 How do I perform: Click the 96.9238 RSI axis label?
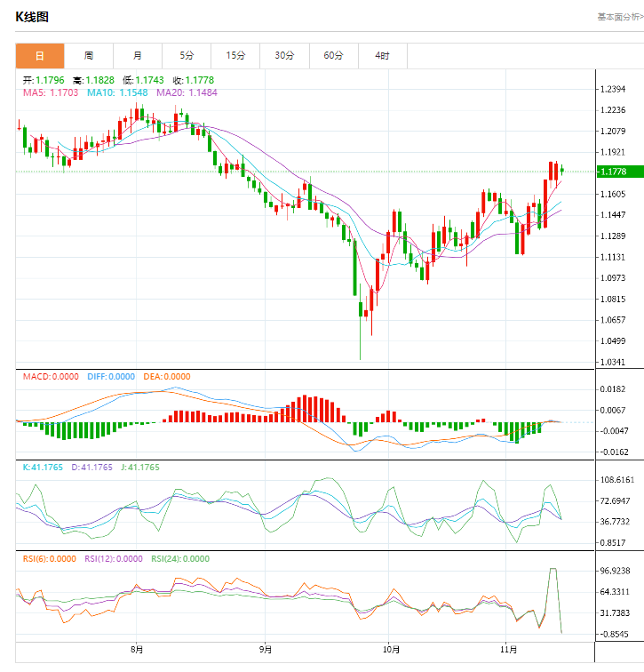(615, 571)
